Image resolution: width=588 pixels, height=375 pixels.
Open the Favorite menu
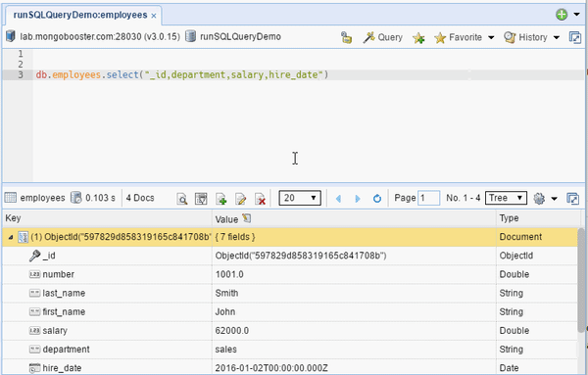[464, 37]
